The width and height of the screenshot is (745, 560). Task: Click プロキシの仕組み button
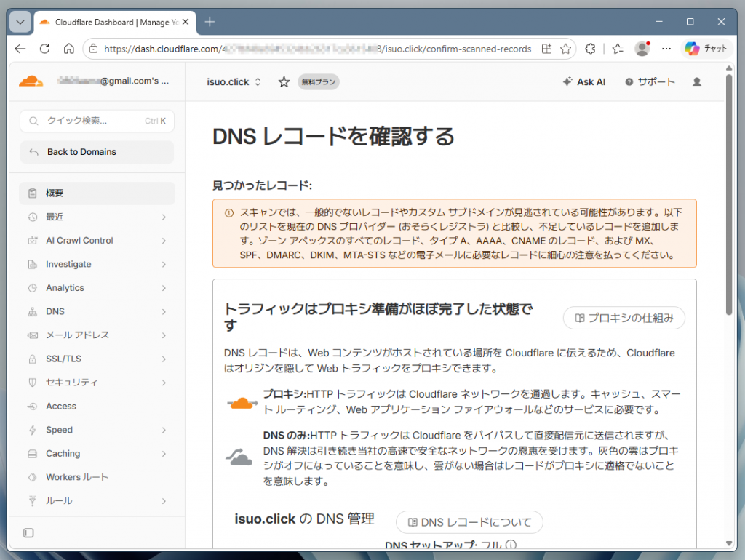point(624,318)
